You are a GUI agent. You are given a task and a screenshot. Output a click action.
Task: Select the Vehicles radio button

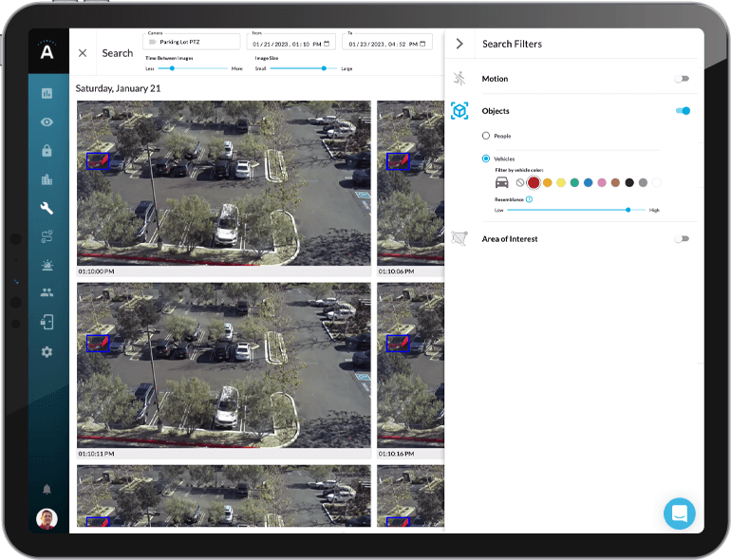486,159
